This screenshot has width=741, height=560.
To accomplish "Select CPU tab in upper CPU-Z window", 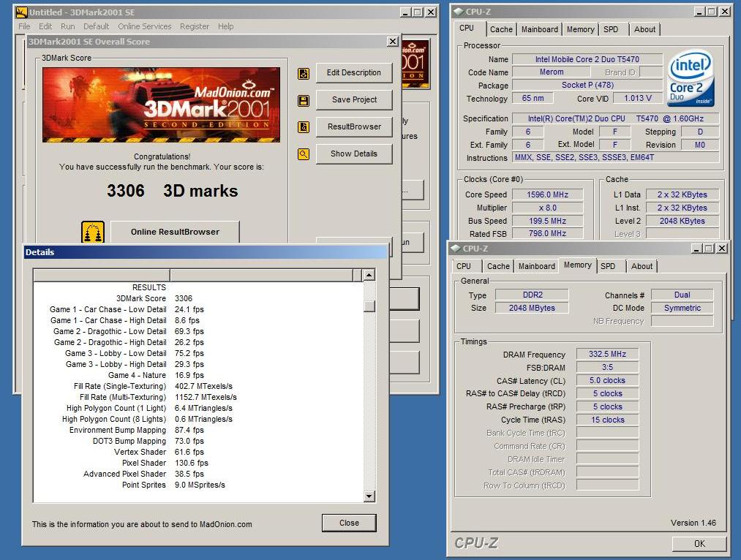I will (467, 28).
